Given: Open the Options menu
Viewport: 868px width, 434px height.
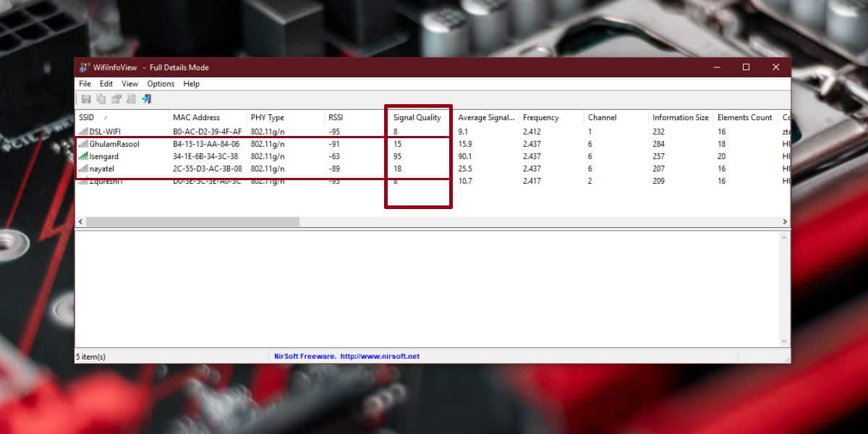Looking at the screenshot, I should [161, 83].
